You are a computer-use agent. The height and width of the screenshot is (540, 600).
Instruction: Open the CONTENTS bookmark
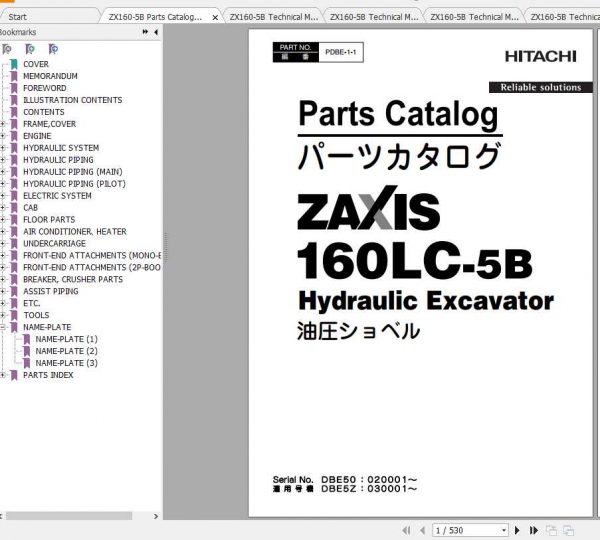pyautogui.click(x=44, y=112)
